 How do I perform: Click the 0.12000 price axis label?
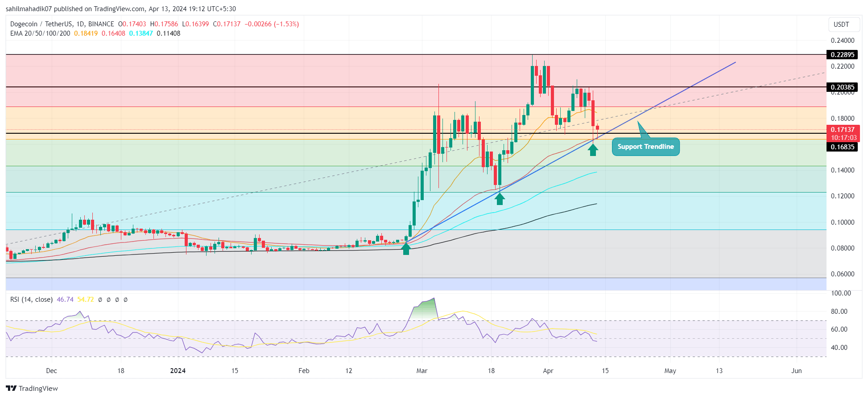[x=843, y=196]
